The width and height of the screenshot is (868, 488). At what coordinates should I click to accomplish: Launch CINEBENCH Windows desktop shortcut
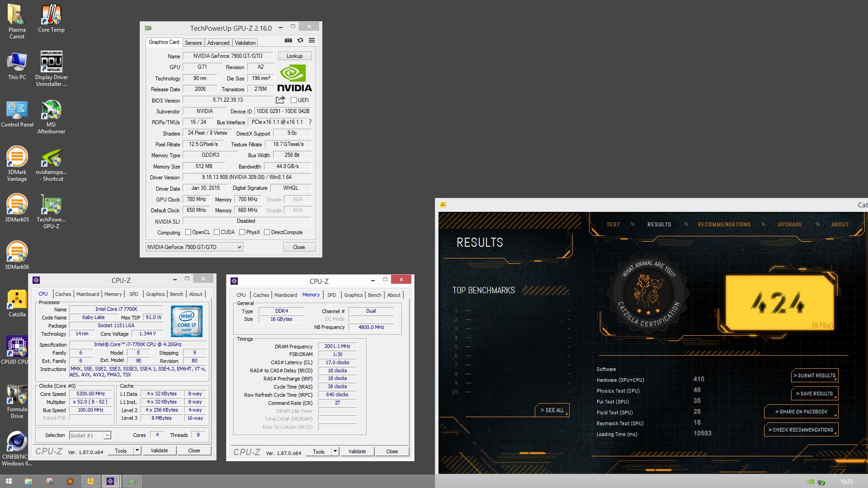coord(17,449)
